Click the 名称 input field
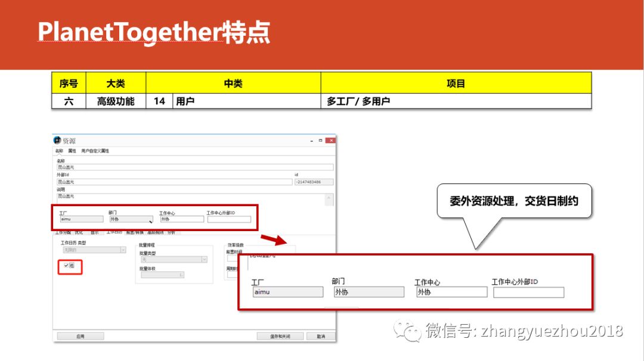Viewport: 644px width, 361px height. pyautogui.click(x=194, y=167)
